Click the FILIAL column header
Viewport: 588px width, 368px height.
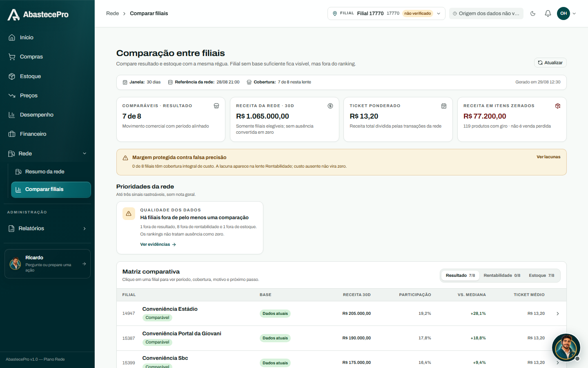tap(129, 295)
